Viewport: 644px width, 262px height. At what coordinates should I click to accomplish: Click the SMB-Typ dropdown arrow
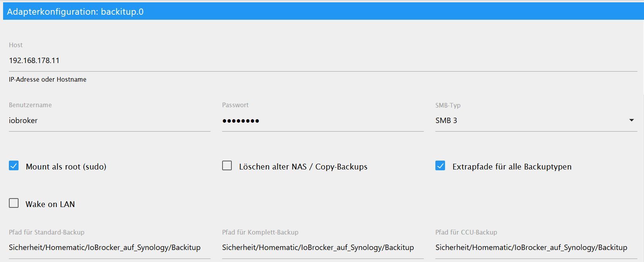coord(632,120)
